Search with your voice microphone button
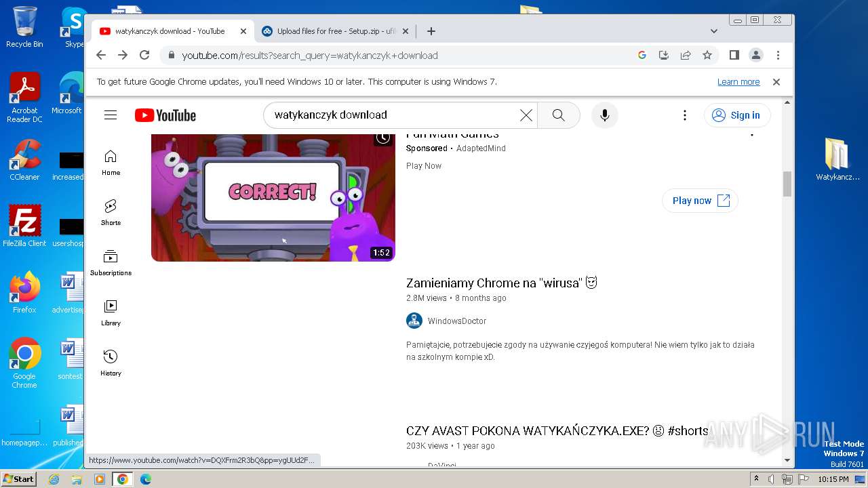 point(605,115)
